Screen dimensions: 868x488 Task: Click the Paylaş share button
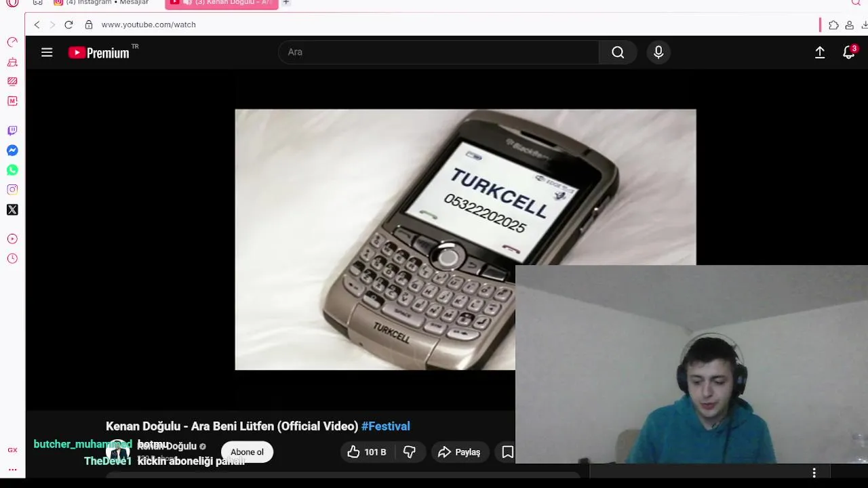[x=459, y=452]
